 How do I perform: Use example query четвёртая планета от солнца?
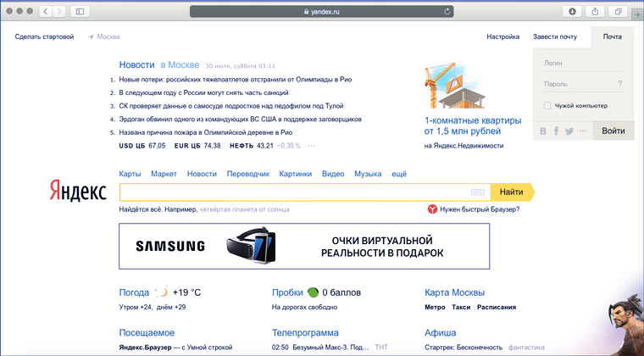pyautogui.click(x=244, y=209)
